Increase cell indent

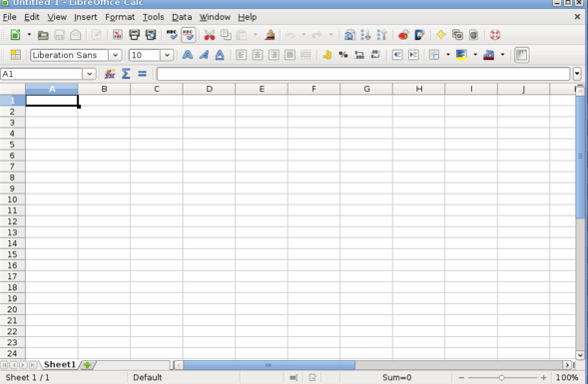[x=413, y=55]
